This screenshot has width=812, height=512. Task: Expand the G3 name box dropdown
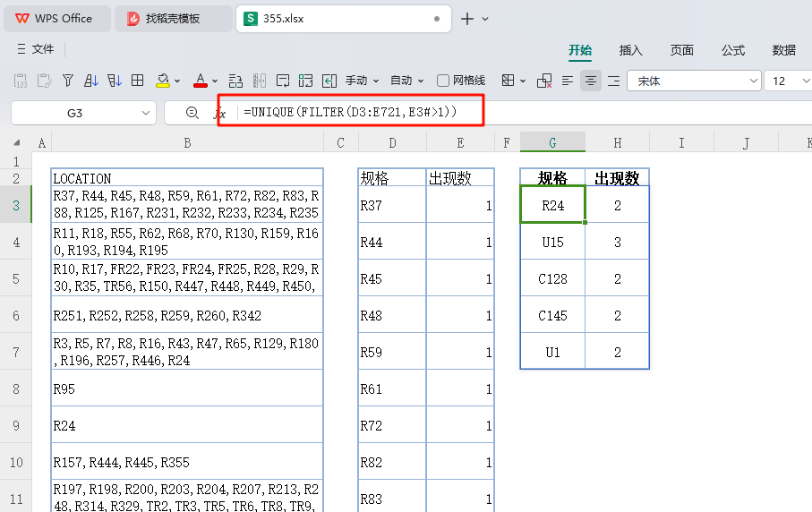(x=146, y=113)
